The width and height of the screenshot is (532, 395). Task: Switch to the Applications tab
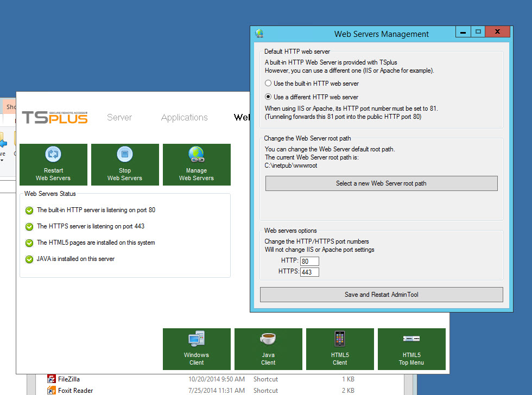coord(184,117)
